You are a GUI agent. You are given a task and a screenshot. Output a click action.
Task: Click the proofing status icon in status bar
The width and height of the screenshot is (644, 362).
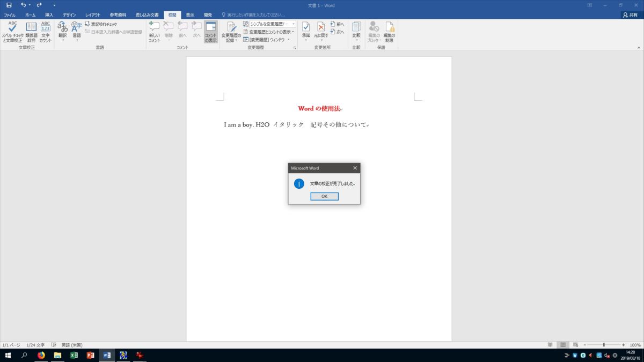tap(54, 345)
